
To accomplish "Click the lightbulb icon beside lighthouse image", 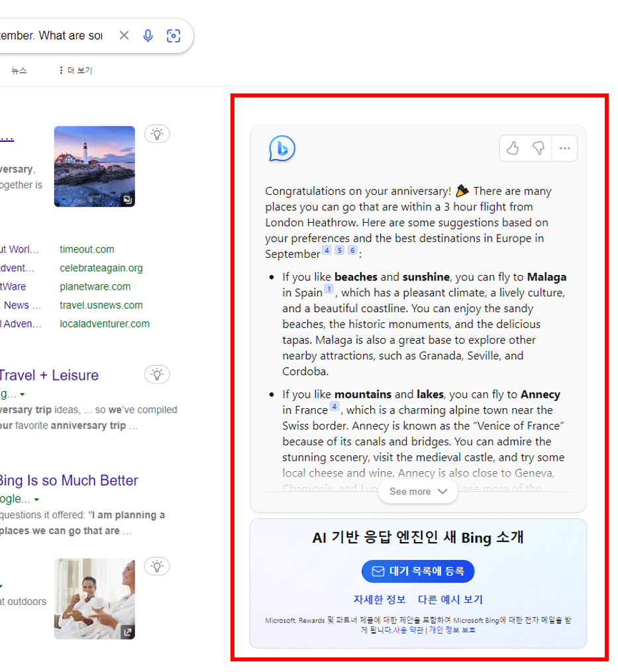I will click(x=157, y=134).
